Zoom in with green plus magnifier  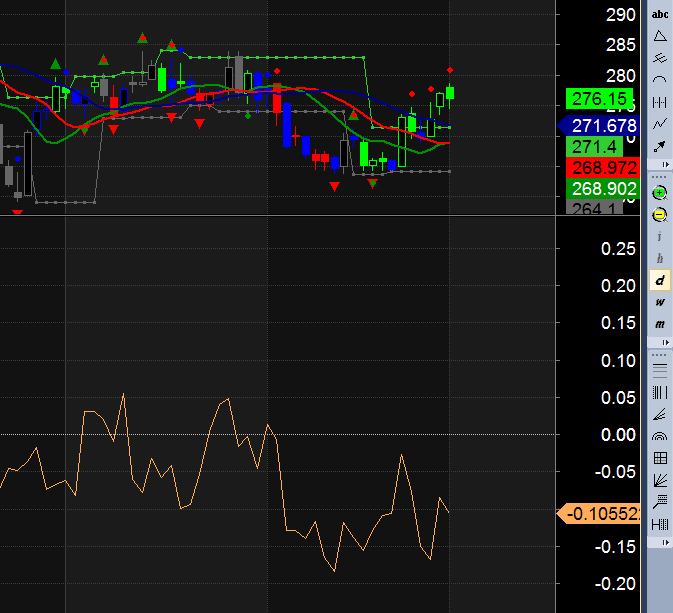coord(660,192)
